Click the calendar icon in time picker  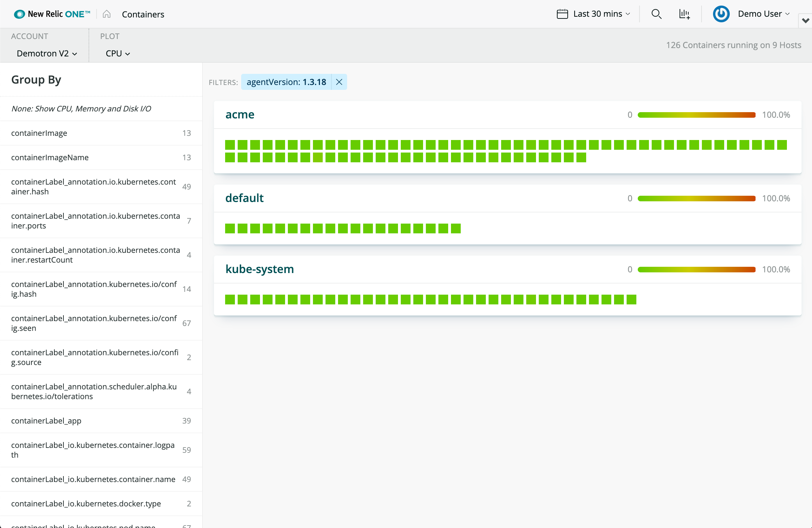562,14
